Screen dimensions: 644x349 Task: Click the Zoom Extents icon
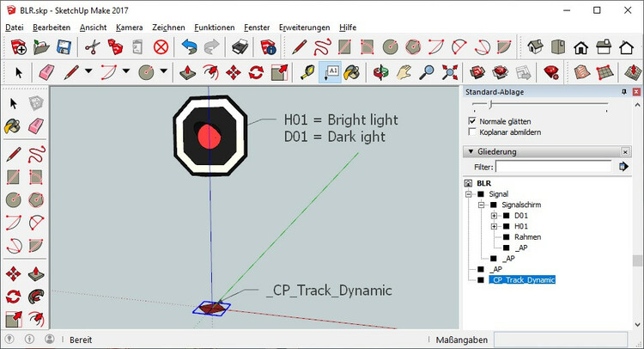tap(450, 72)
